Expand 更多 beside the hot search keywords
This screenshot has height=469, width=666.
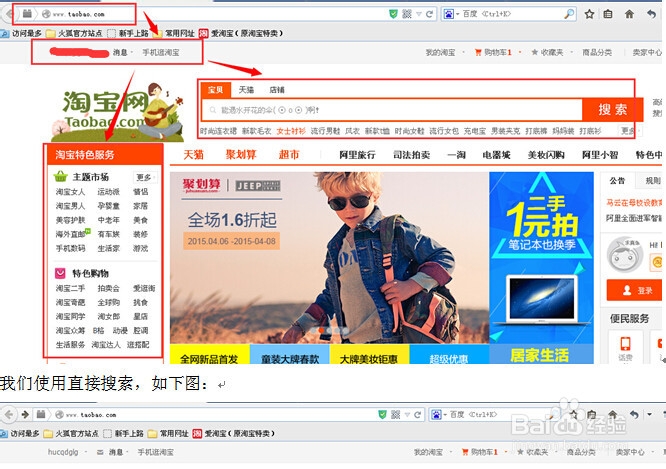pyautogui.click(x=629, y=131)
